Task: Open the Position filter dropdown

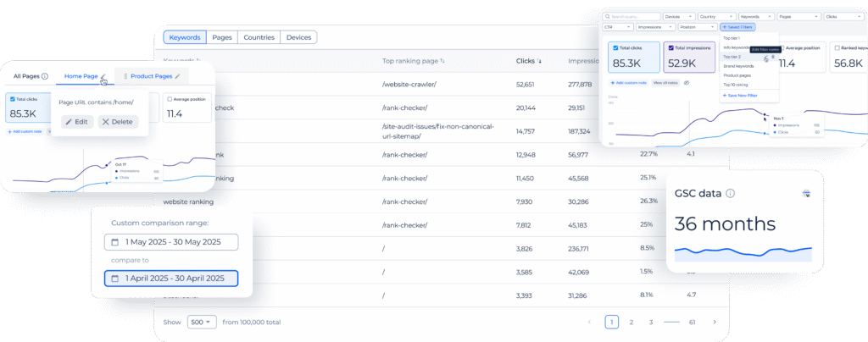Action: tap(698, 26)
